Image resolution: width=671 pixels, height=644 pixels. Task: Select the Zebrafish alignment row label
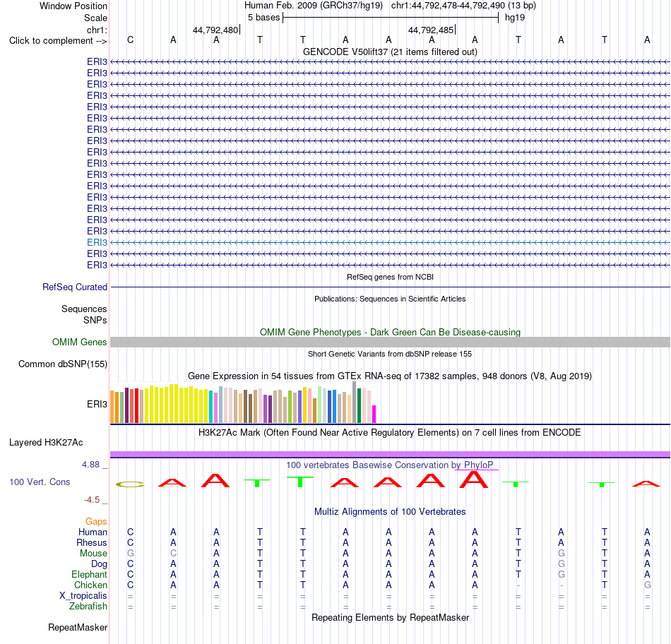pyautogui.click(x=88, y=607)
